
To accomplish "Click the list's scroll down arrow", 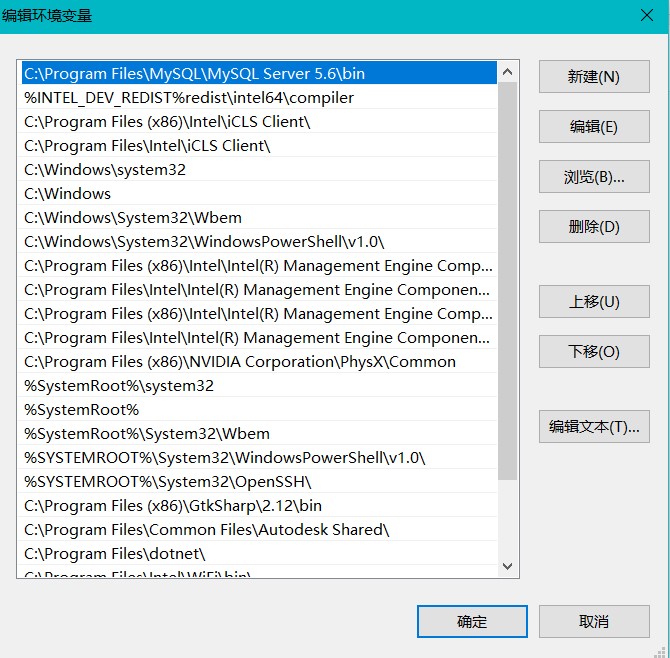I will 508,566.
